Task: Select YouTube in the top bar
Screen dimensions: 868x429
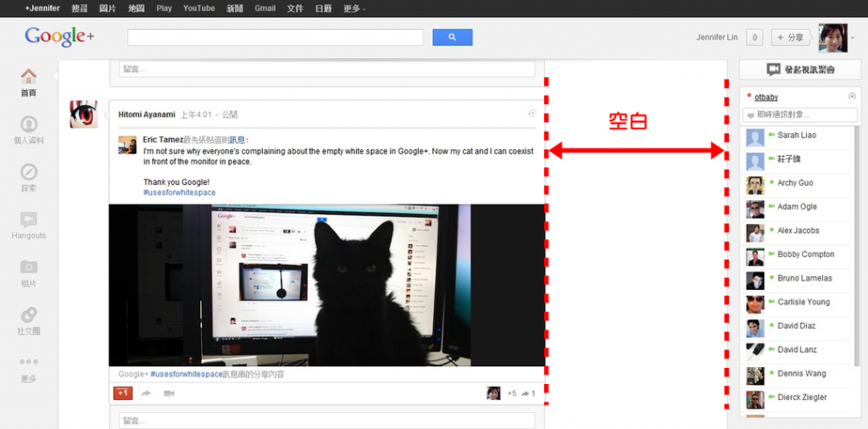Action: (198, 8)
